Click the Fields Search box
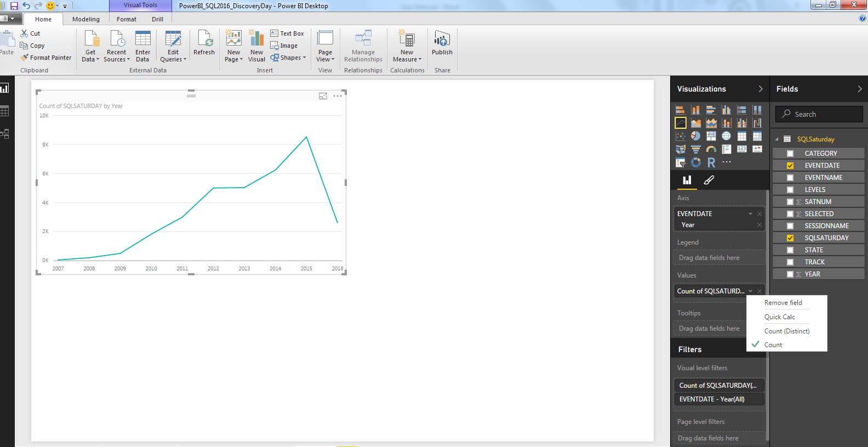The width and height of the screenshot is (868, 447). click(x=819, y=114)
